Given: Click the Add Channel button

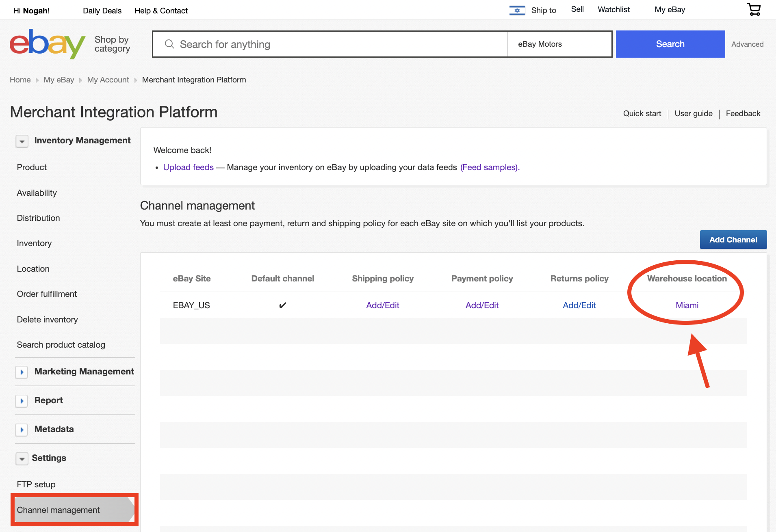Looking at the screenshot, I should 733,240.
